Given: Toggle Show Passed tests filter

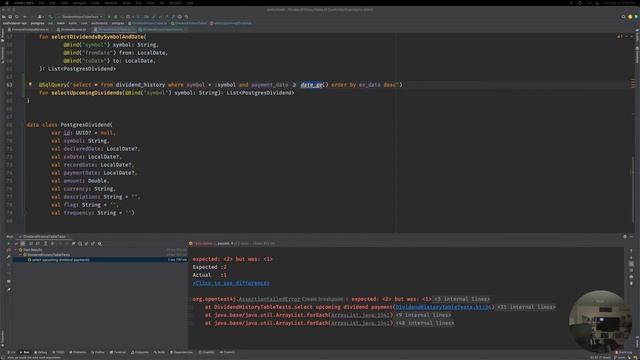Looking at the screenshot, I should coord(16,244).
